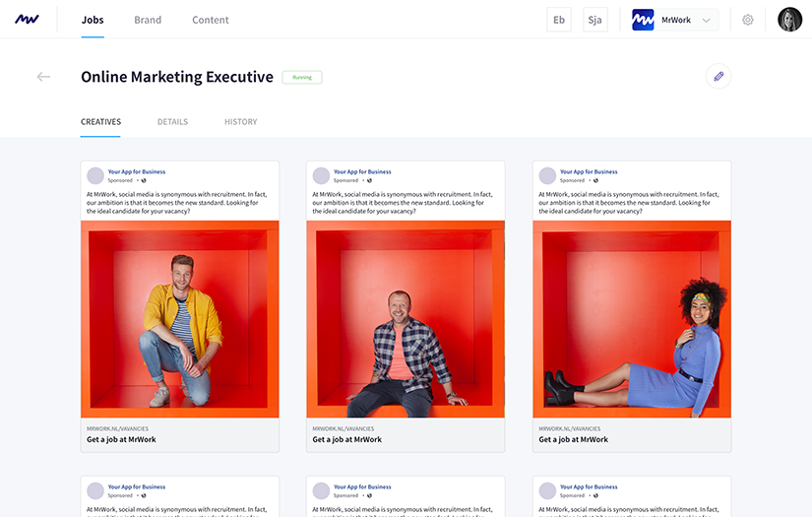Click the globe icon on blue-dress card
This screenshot has width=812, height=517.
click(595, 181)
